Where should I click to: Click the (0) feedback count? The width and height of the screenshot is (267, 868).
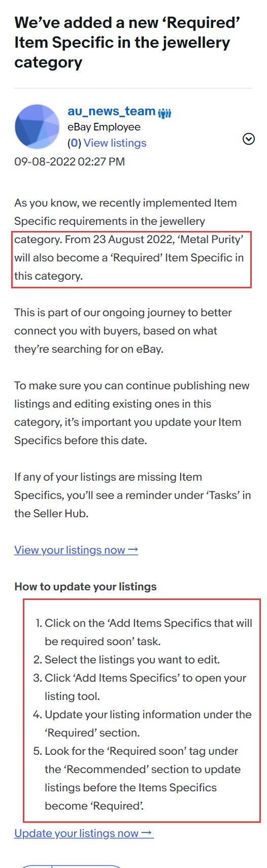(74, 143)
